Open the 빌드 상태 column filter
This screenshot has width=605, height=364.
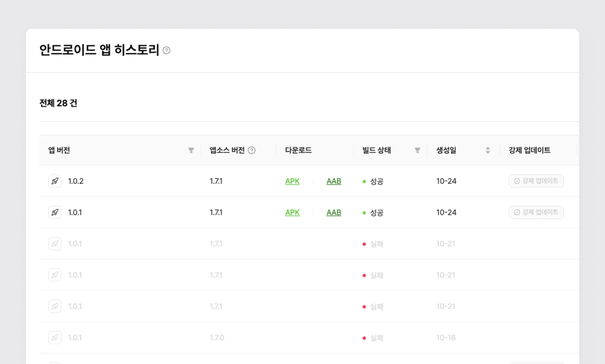tap(417, 150)
